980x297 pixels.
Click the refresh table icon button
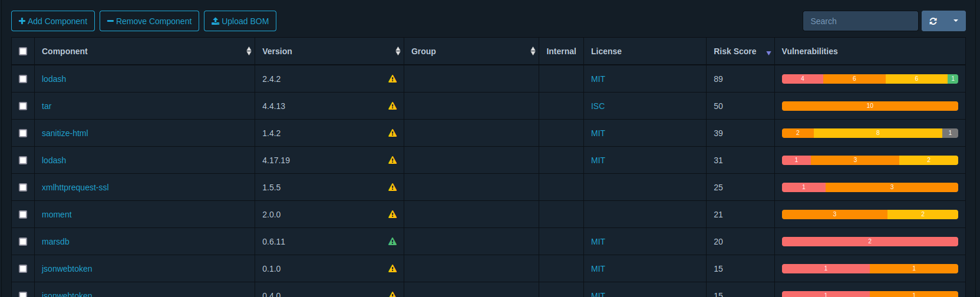pos(933,21)
